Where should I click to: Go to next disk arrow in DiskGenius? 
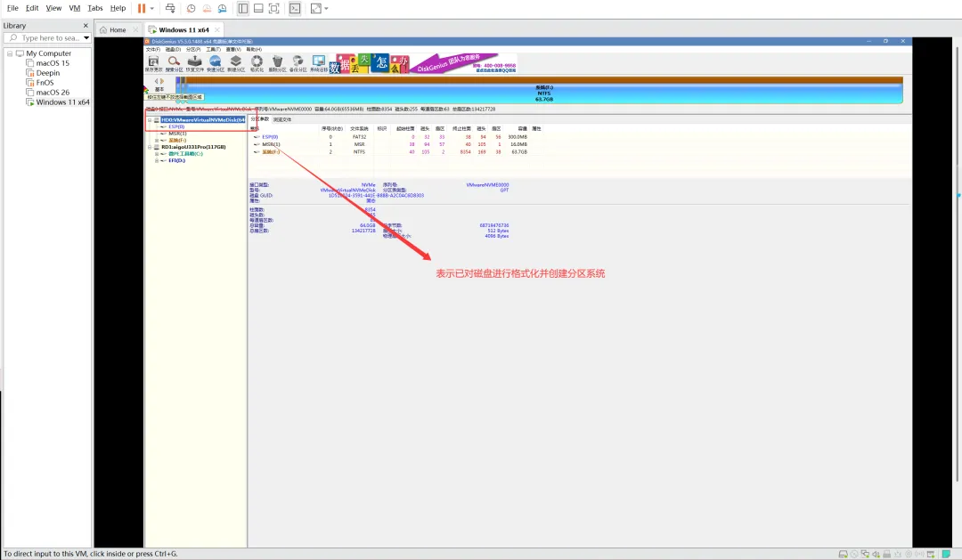tap(162, 81)
